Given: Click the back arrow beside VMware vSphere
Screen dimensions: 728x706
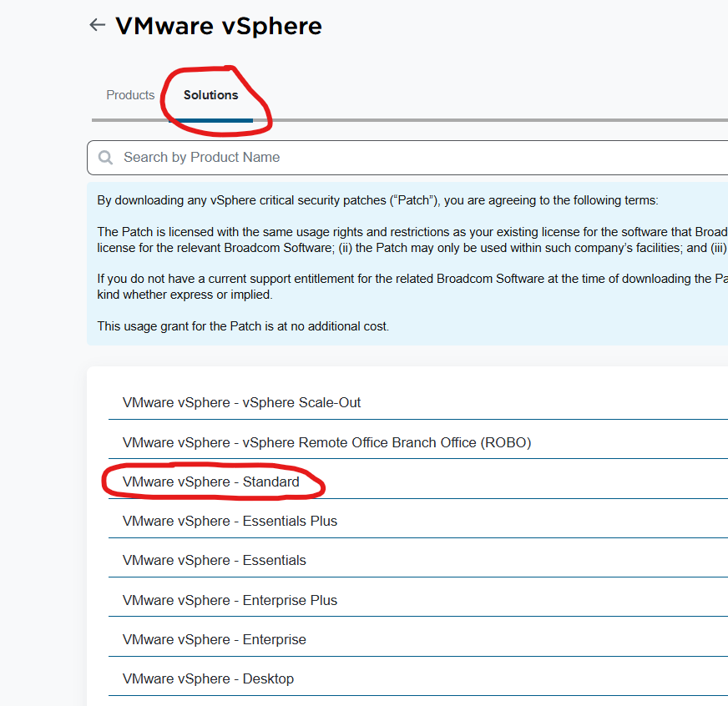Looking at the screenshot, I should (x=97, y=25).
